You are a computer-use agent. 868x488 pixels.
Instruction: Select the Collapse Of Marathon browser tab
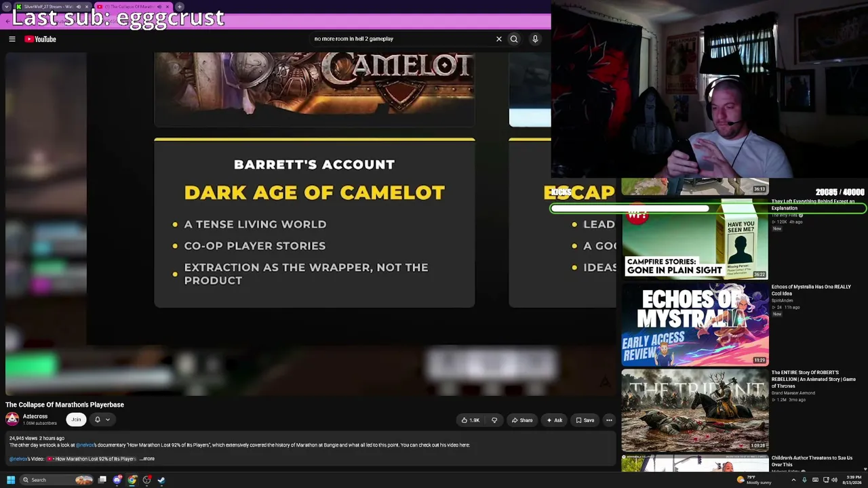(x=133, y=7)
